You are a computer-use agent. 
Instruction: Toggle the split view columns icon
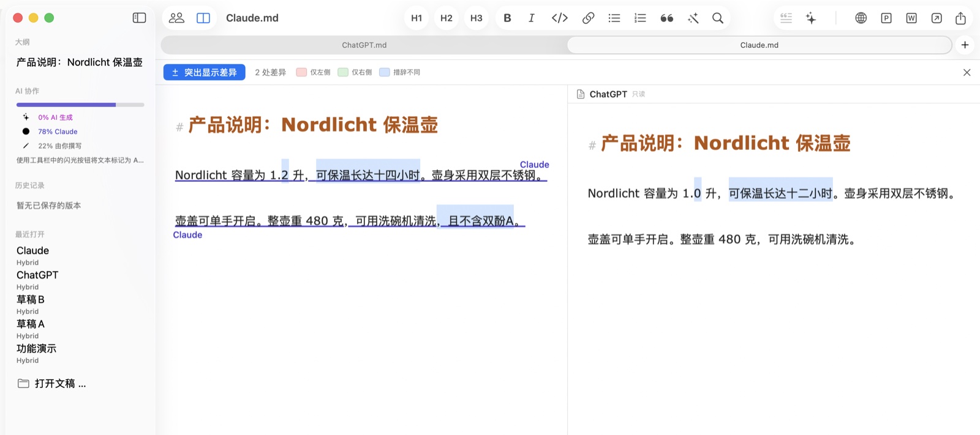203,18
